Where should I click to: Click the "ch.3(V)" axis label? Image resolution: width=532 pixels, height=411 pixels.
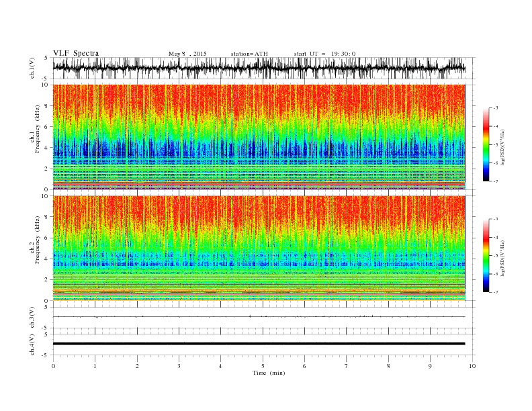coord(32,318)
